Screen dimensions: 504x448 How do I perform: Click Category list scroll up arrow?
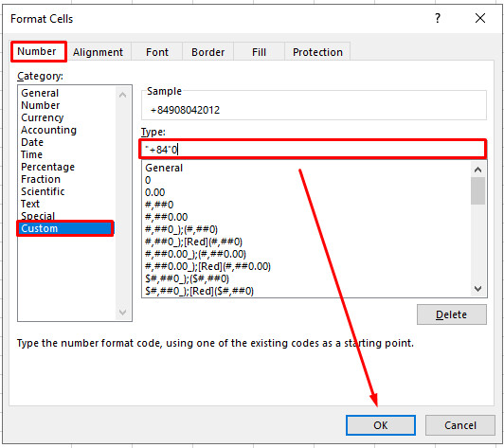(x=122, y=95)
